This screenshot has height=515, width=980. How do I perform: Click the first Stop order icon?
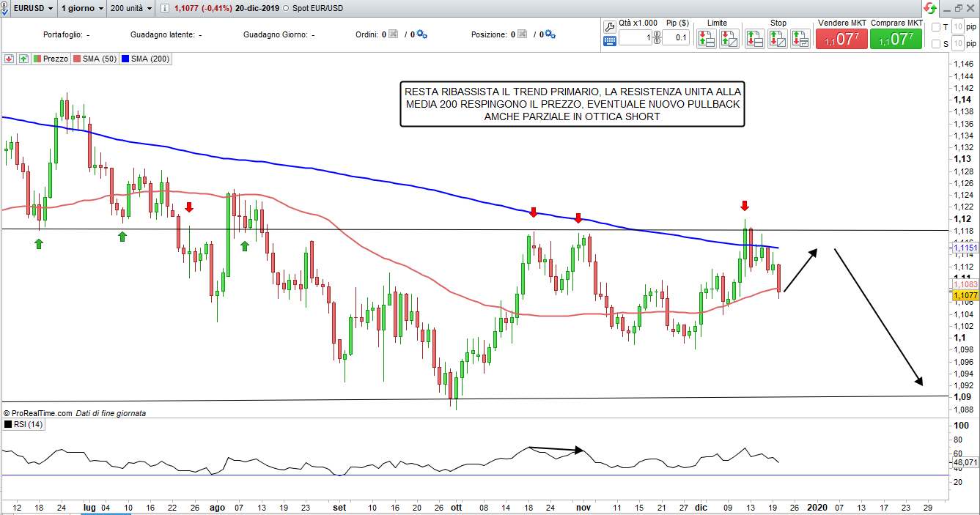coord(754,39)
